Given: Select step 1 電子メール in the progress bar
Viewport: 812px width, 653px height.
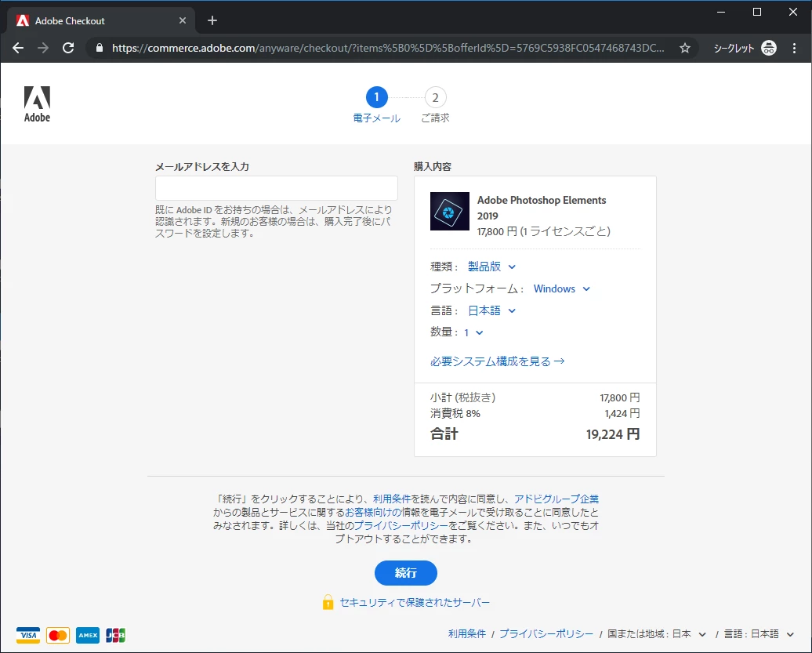Looking at the screenshot, I should pyautogui.click(x=376, y=104).
